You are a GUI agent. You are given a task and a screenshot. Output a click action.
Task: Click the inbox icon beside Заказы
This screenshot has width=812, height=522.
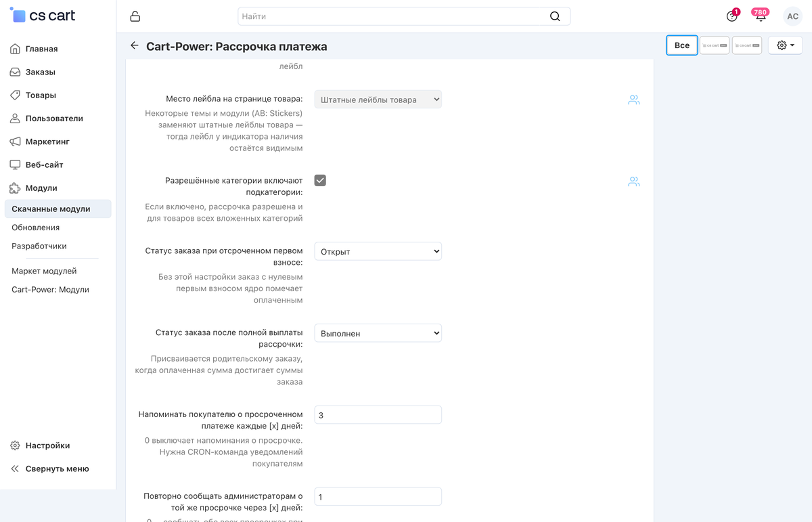tap(15, 72)
